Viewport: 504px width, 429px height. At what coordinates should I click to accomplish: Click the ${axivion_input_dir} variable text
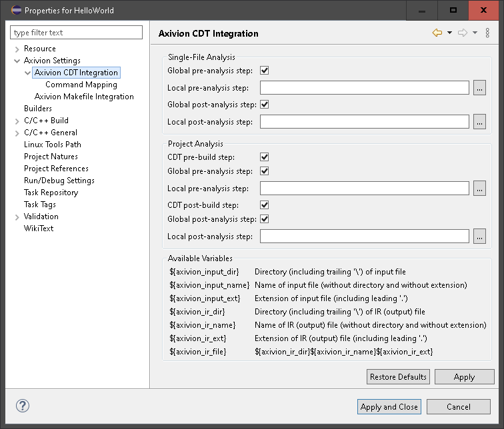point(204,272)
